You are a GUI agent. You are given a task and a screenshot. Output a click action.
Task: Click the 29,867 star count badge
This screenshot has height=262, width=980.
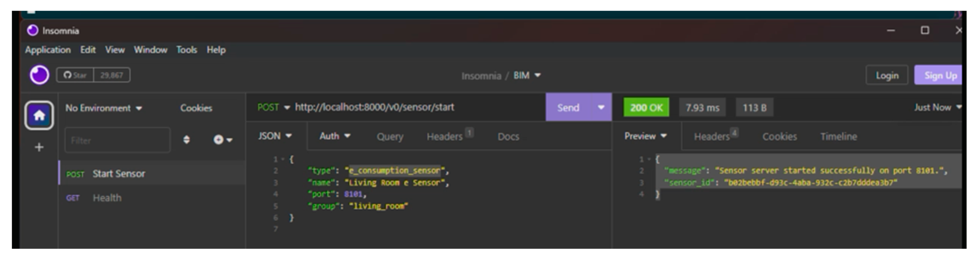click(x=112, y=75)
